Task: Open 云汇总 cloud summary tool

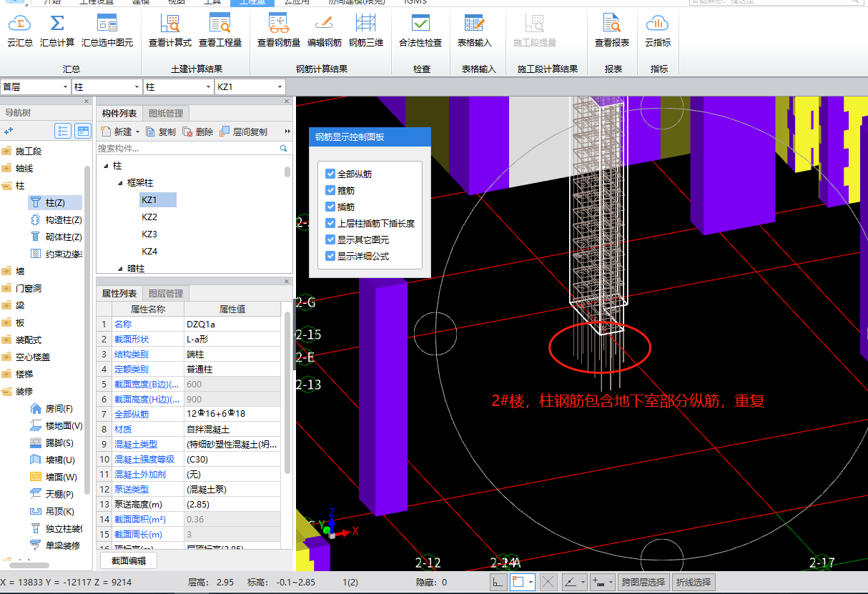Action: (x=20, y=31)
